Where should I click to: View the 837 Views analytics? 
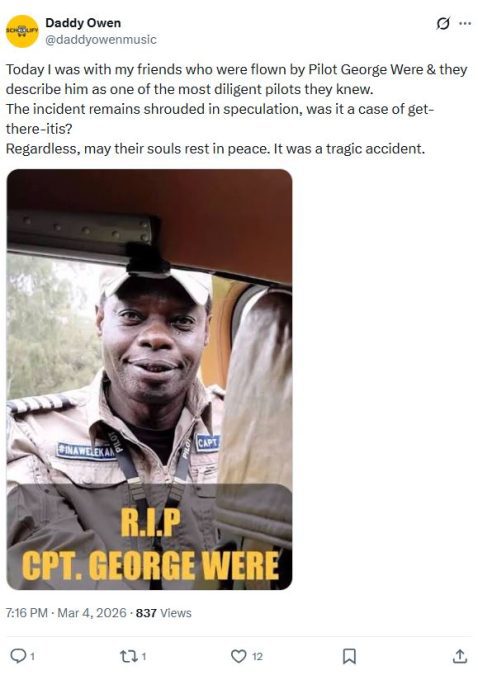pos(164,613)
